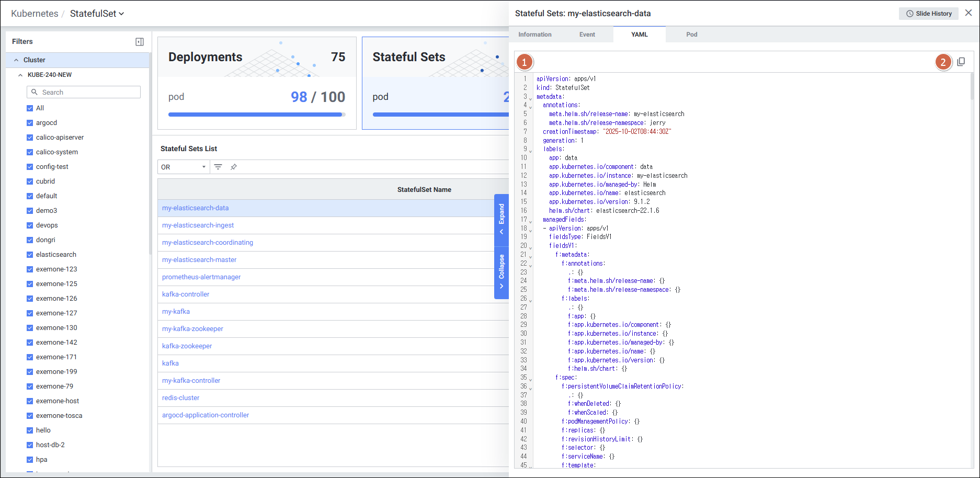
Task: Open the OR operator dropdown
Action: (183, 167)
